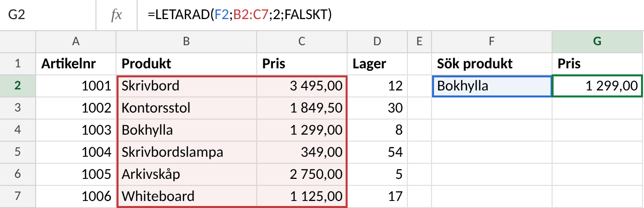Select the Skrivbordslampa product cell
The height and width of the screenshot is (208, 644).
186,152
